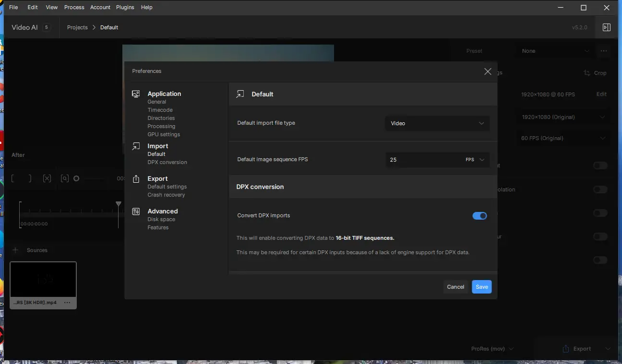622x364 pixels.
Task: Click the timeline playhead marker
Action: tap(119, 204)
